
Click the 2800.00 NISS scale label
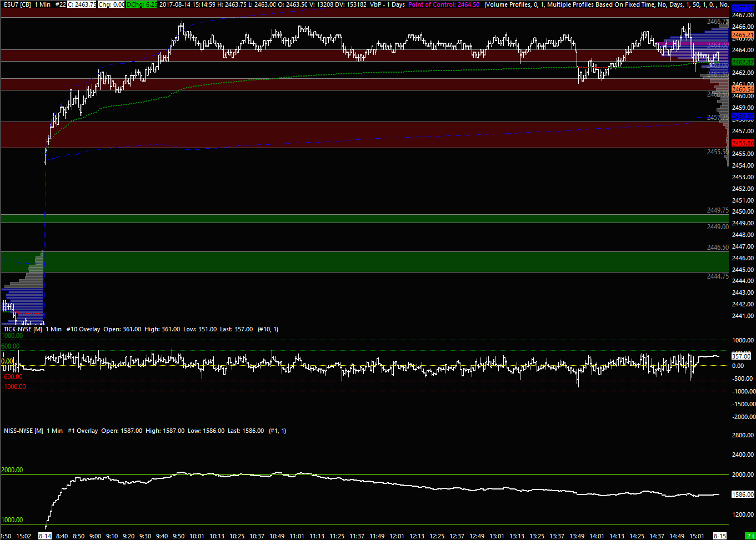[x=743, y=435]
